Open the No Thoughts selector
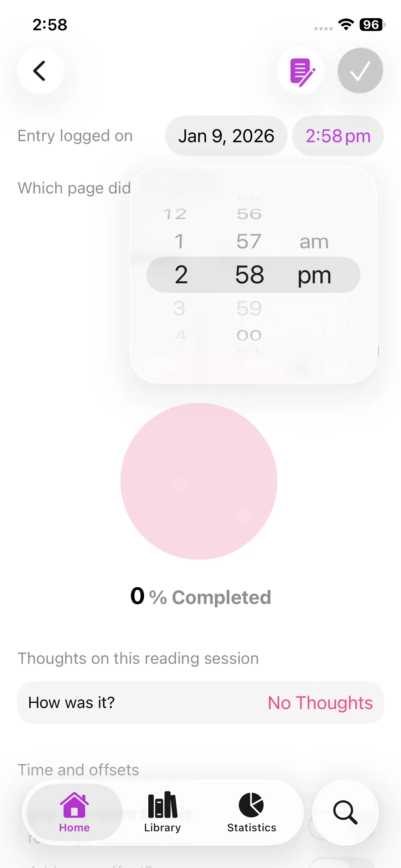 coord(320,703)
